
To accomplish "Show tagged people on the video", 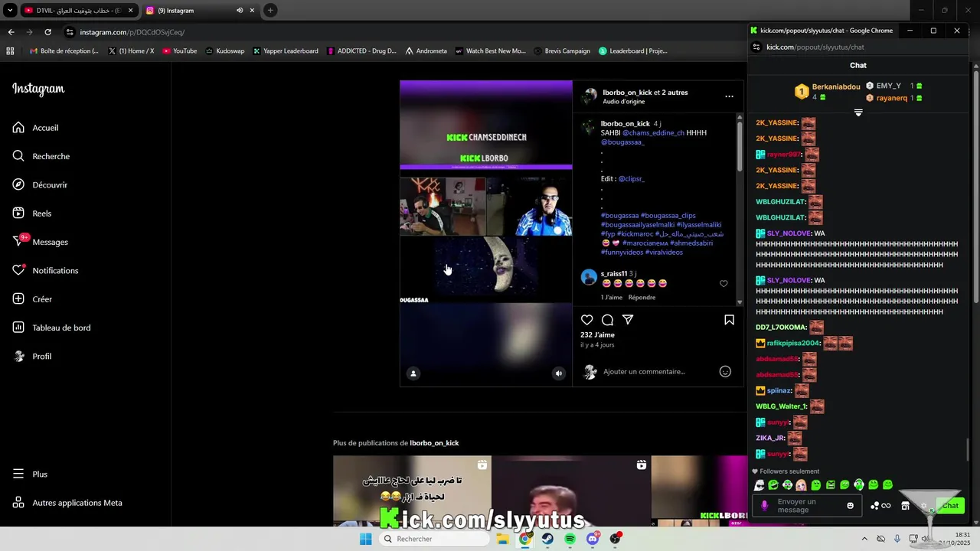I will tap(413, 373).
